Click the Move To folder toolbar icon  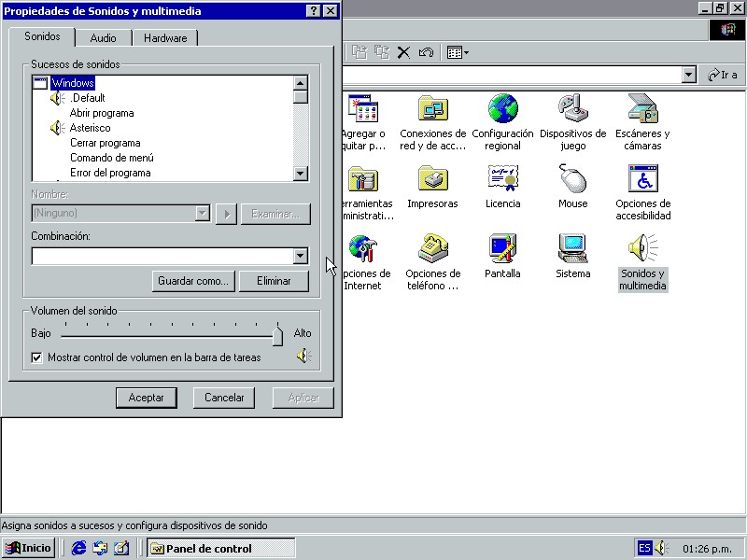[359, 52]
